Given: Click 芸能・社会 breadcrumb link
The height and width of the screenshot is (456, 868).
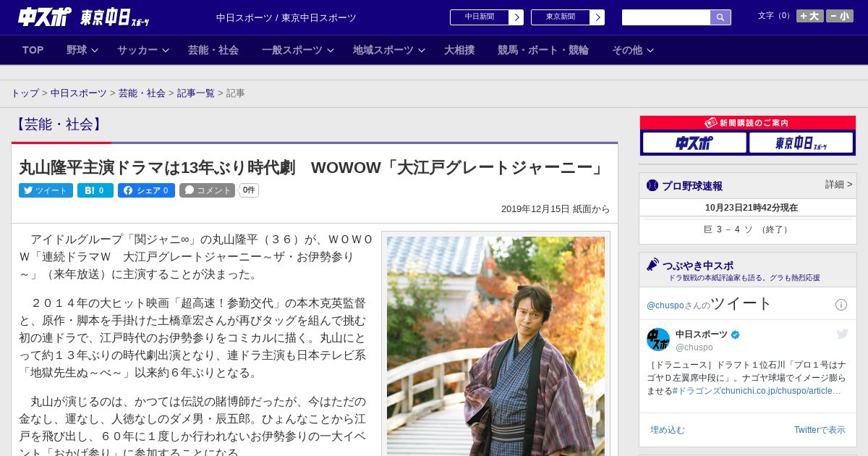Looking at the screenshot, I should pyautogui.click(x=142, y=93).
